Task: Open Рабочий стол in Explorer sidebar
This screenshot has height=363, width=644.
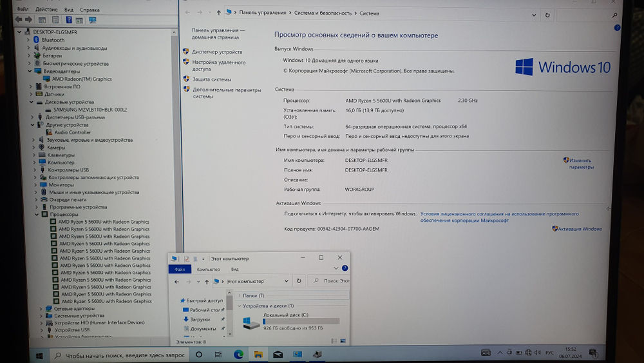Action: tap(204, 310)
